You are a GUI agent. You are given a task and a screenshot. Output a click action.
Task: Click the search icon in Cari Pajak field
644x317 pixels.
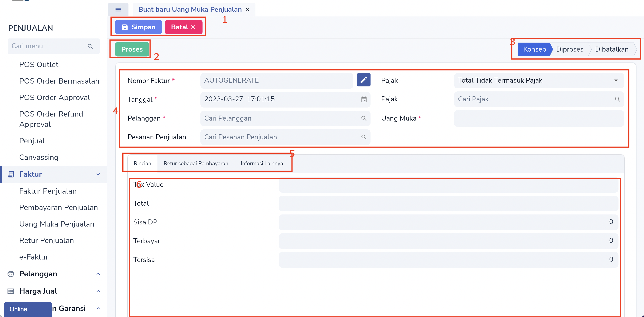tap(617, 99)
